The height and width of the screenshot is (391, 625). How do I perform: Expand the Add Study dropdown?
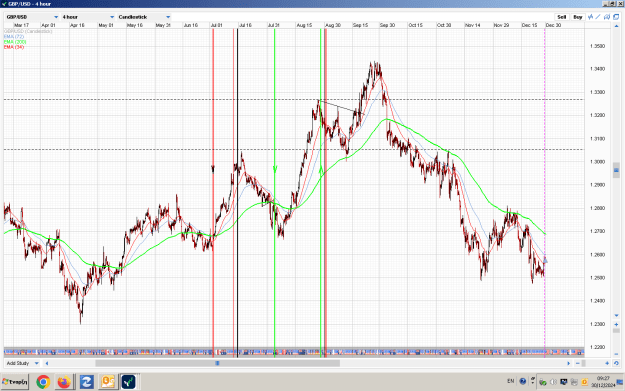23,363
